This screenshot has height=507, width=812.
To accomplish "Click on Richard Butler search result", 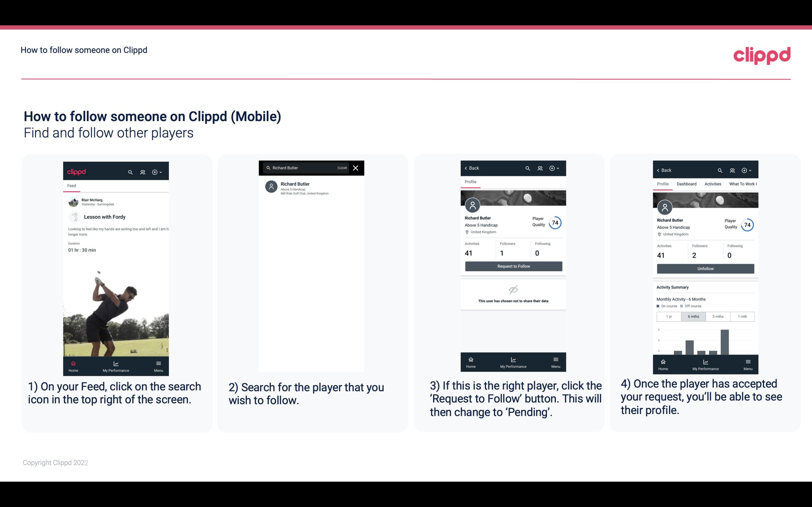I will pyautogui.click(x=312, y=188).
